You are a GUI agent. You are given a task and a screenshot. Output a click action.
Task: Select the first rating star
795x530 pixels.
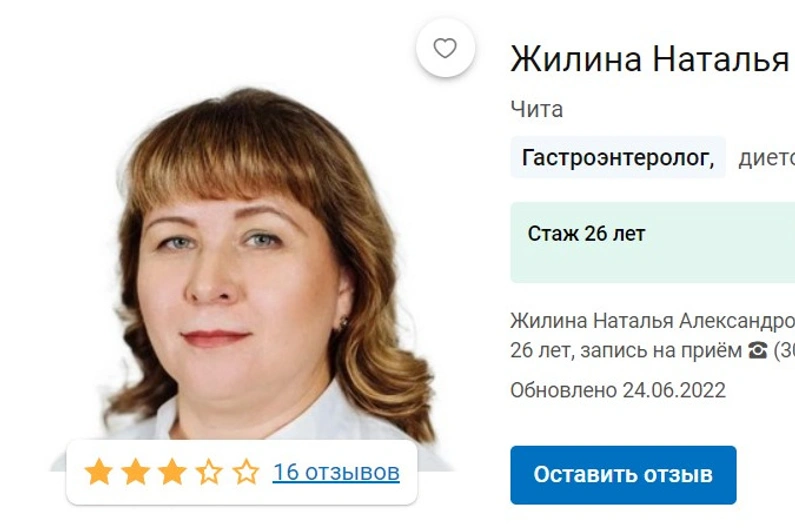tap(99, 472)
